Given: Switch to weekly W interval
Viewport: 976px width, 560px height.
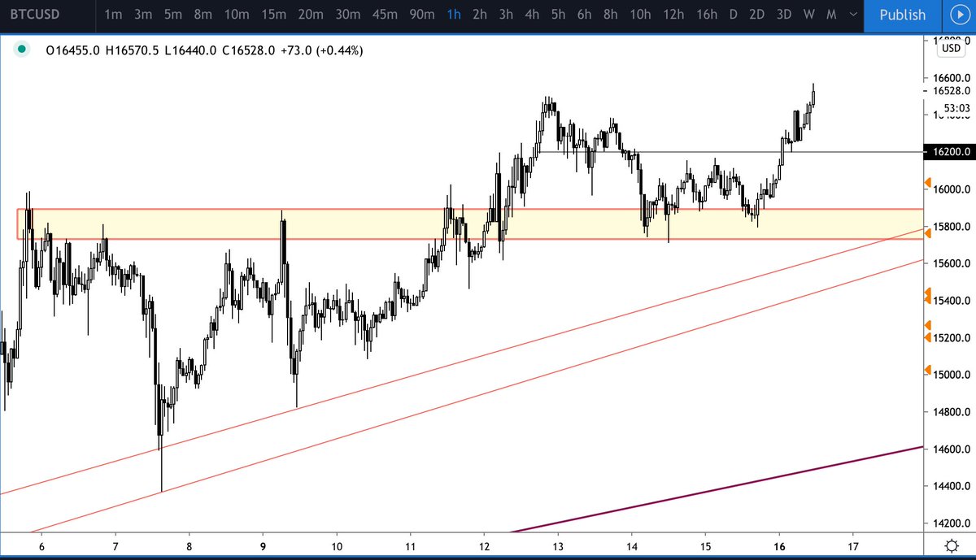Looking at the screenshot, I should point(808,15).
